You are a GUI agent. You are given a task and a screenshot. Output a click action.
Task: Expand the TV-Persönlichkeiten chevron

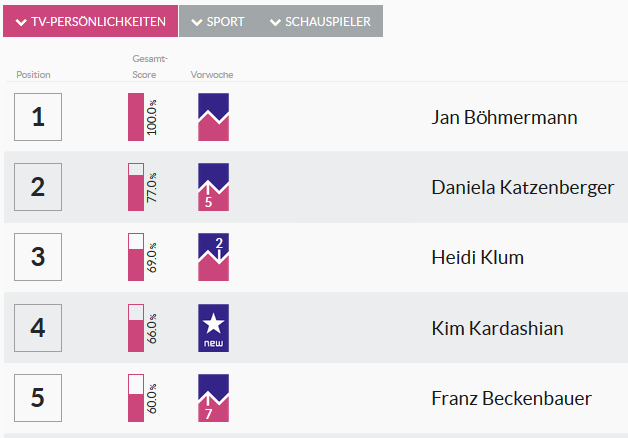(x=21, y=22)
